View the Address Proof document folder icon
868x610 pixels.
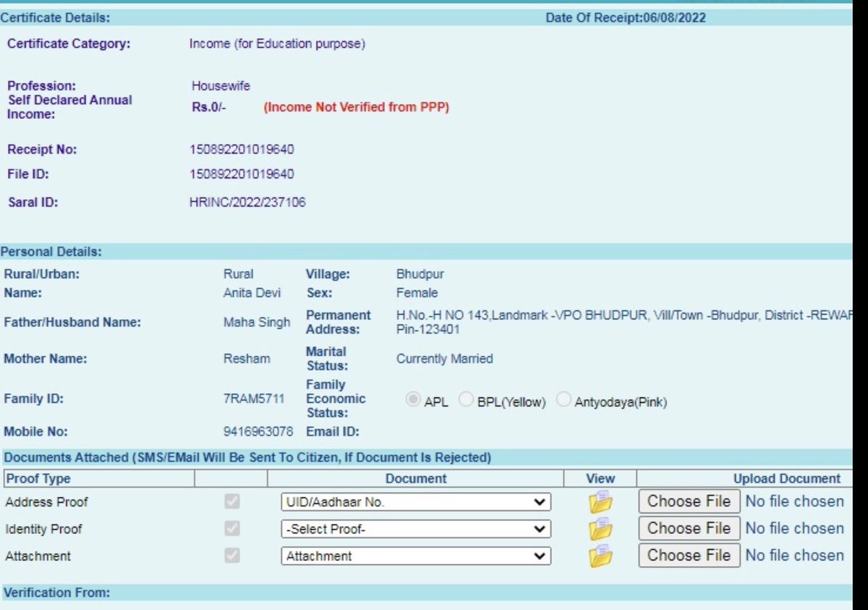click(600, 501)
